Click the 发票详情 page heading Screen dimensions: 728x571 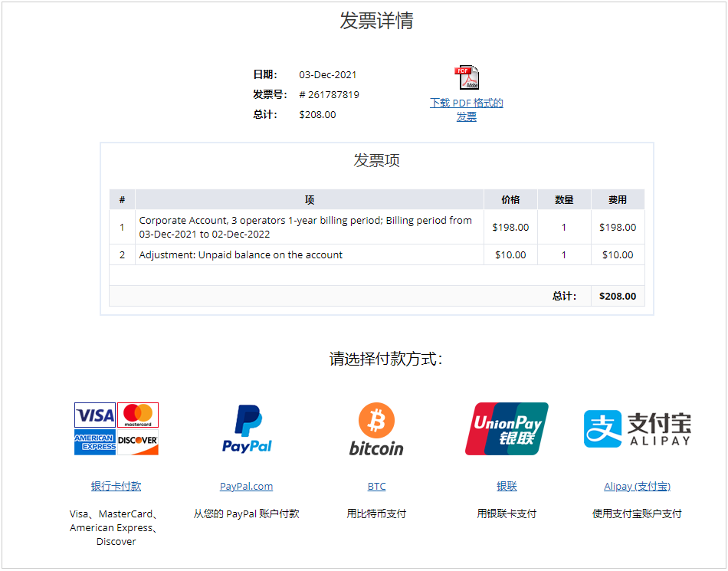click(376, 21)
